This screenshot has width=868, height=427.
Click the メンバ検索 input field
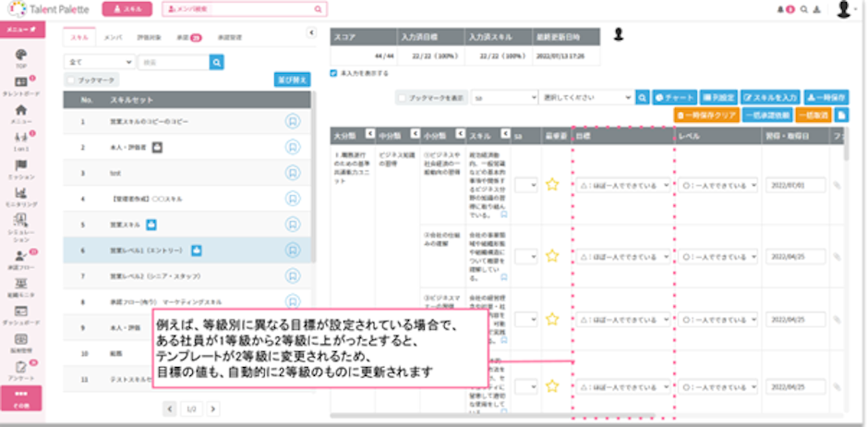click(x=245, y=9)
